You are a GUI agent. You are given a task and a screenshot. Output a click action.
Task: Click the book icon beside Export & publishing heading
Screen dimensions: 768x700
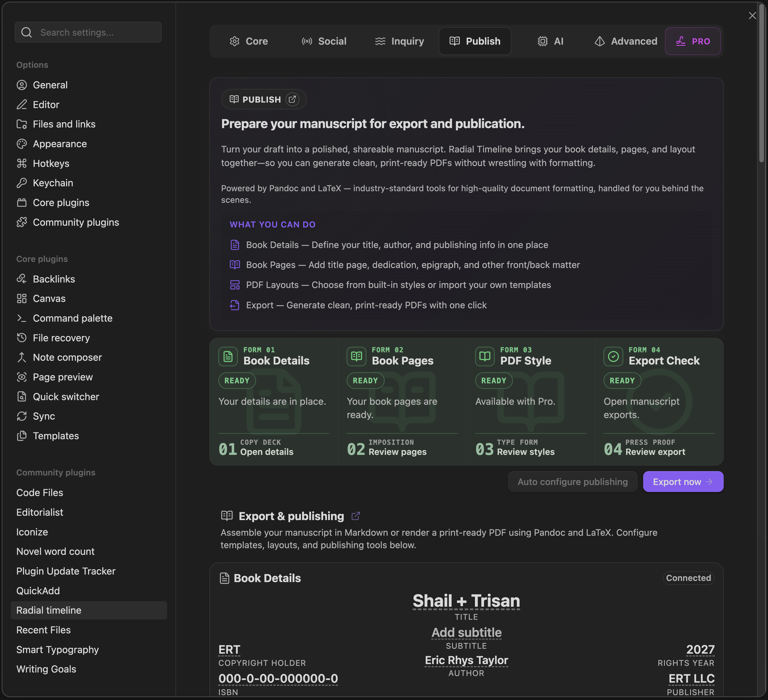[x=227, y=516]
